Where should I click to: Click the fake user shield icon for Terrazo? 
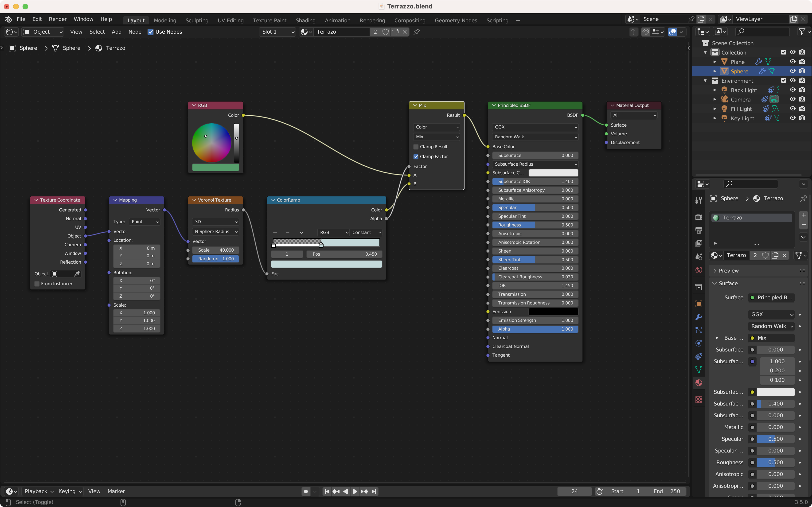(386, 32)
